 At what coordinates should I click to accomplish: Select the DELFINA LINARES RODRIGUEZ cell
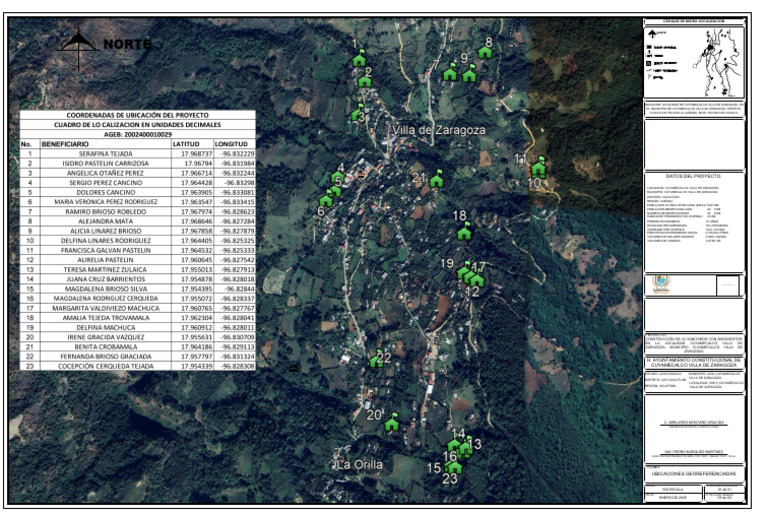pos(106,241)
